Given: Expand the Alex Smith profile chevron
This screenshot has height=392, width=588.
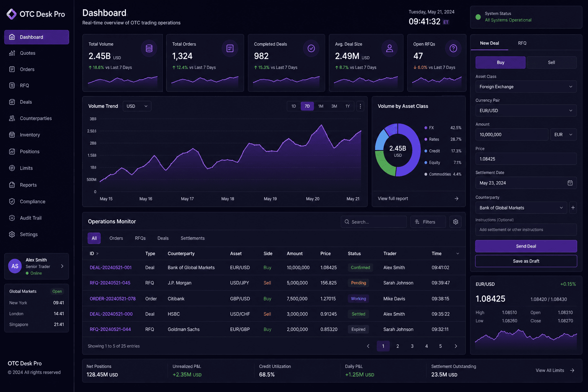Looking at the screenshot, I should pos(62,266).
